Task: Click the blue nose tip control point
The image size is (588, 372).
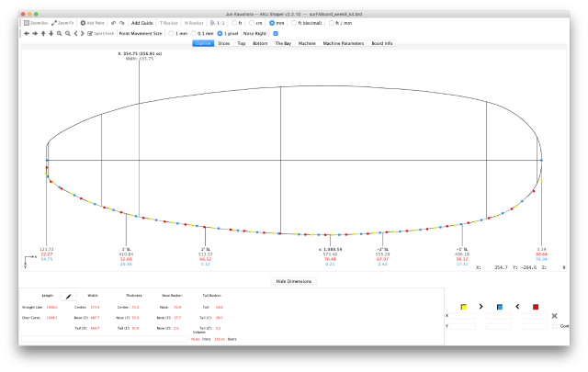Action: click(541, 160)
